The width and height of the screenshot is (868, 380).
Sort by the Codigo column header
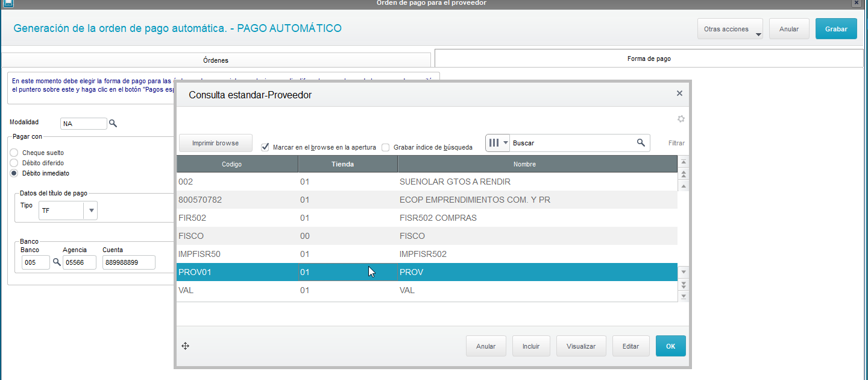(237, 164)
